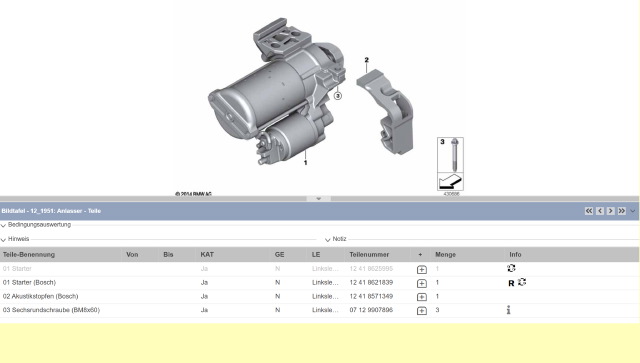This screenshot has height=363, width=640.
Task: Open info icon for Sechsrundschraube row
Action: [x=509, y=310]
